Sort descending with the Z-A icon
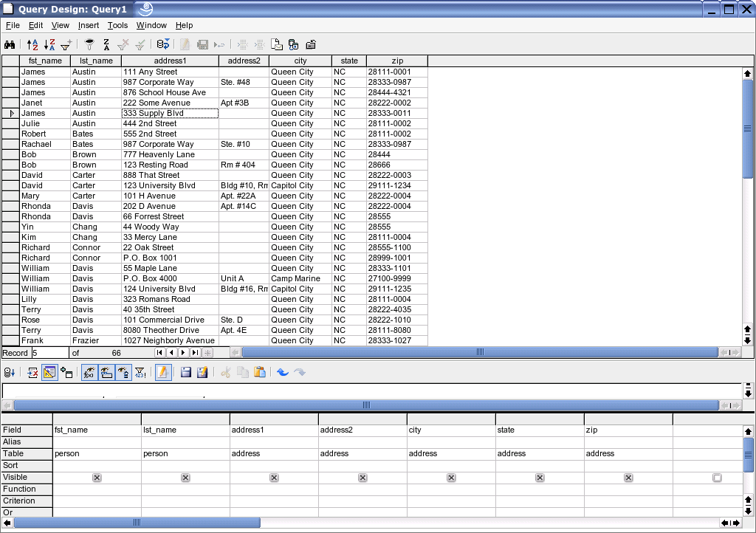 (49, 45)
